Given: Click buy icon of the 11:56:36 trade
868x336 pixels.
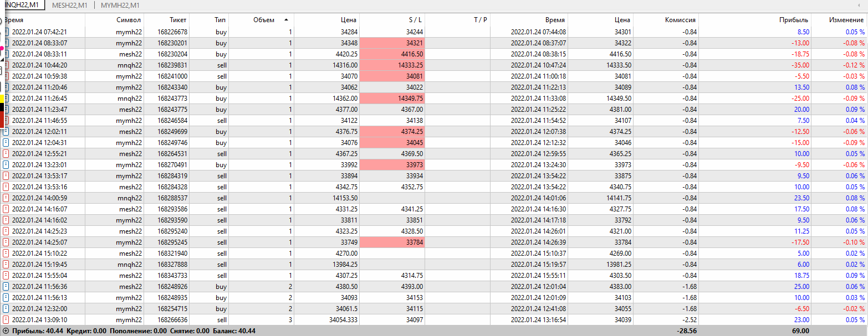Looking at the screenshot, I should (6, 287).
